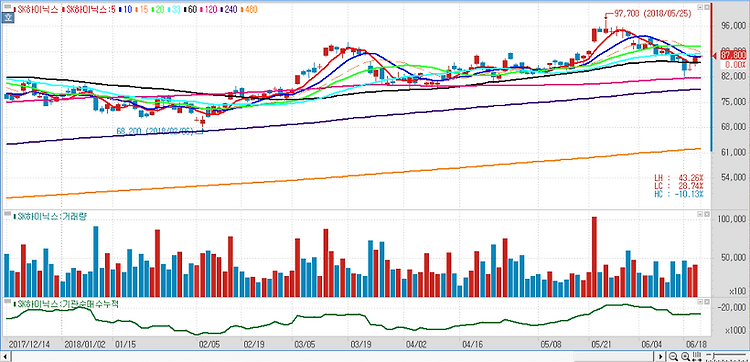This screenshot has width=750, height=362.
Task: Click the scrollbar right arrow
Action: [x=661, y=357]
